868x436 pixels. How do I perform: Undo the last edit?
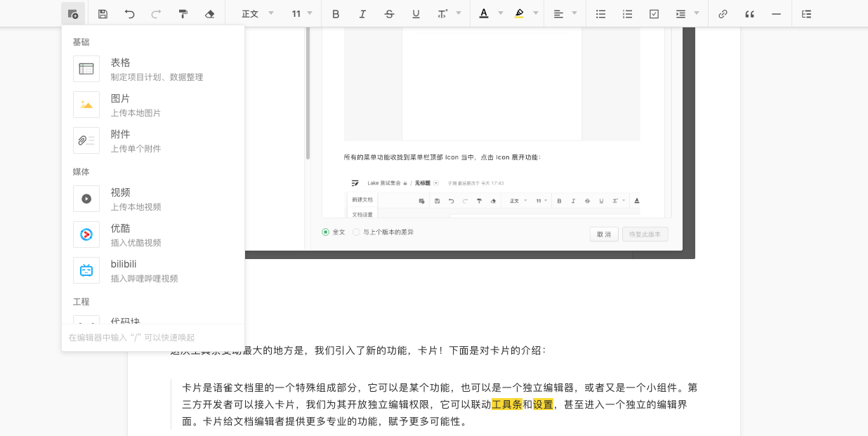129,13
